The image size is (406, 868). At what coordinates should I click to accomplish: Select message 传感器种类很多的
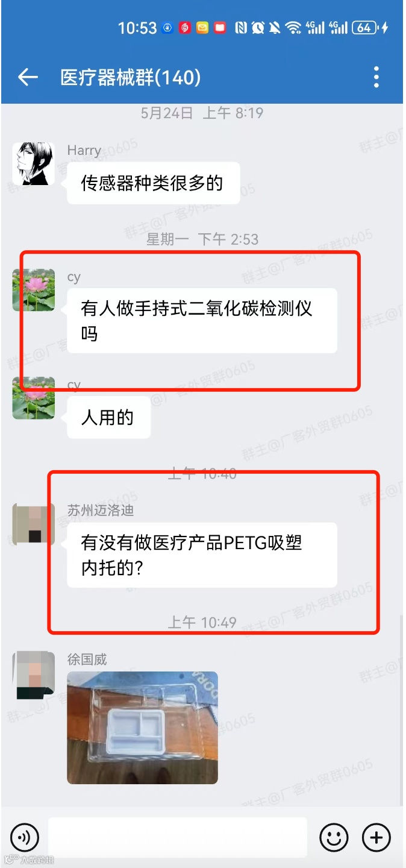tap(153, 183)
